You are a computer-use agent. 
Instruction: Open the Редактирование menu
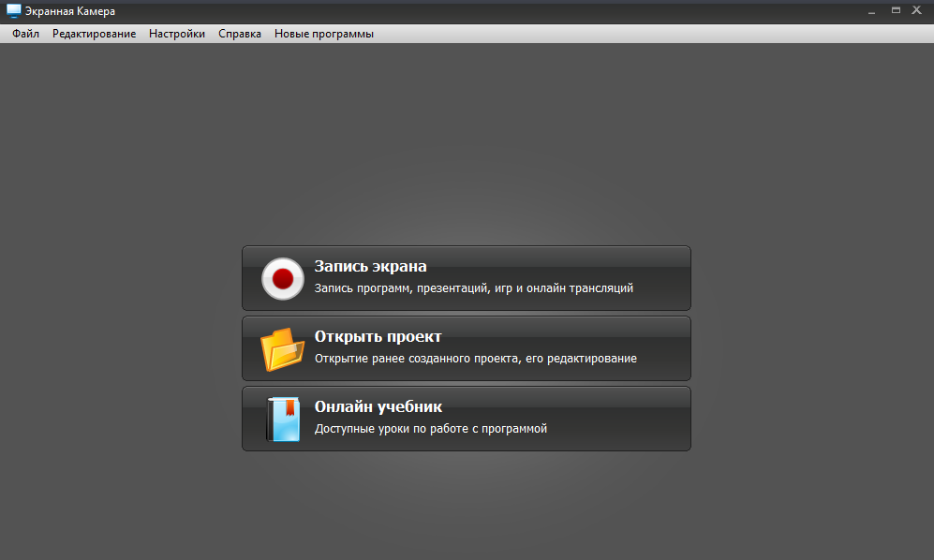(94, 34)
